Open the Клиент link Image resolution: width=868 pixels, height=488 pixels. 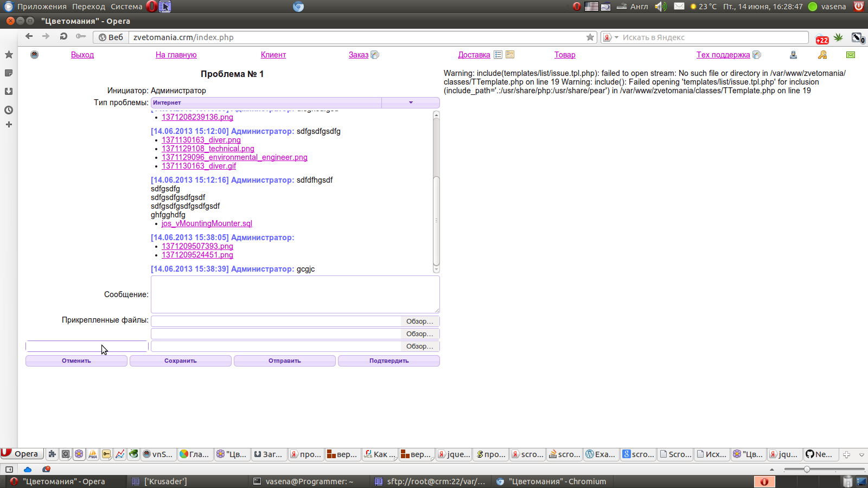pyautogui.click(x=273, y=55)
